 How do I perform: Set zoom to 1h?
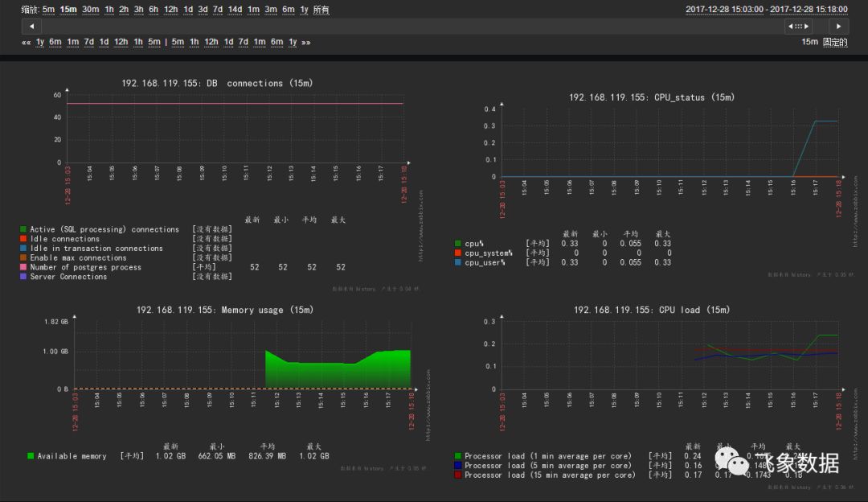109,10
